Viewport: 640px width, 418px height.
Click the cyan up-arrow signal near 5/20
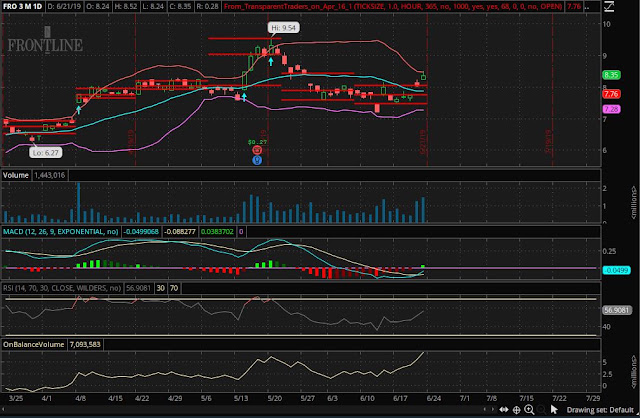coord(271,62)
